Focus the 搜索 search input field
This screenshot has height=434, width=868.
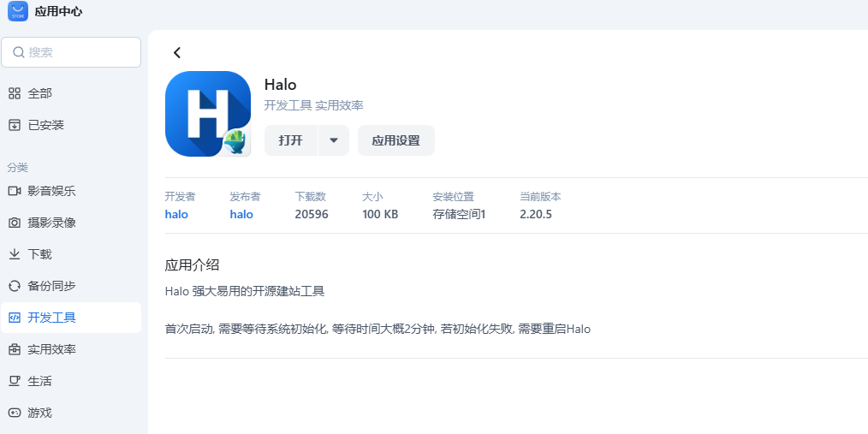coord(71,52)
